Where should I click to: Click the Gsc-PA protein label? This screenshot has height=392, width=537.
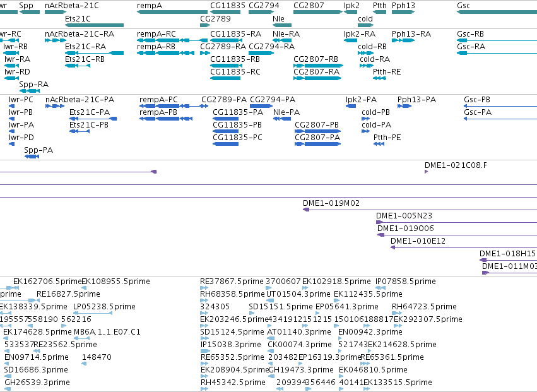(478, 112)
